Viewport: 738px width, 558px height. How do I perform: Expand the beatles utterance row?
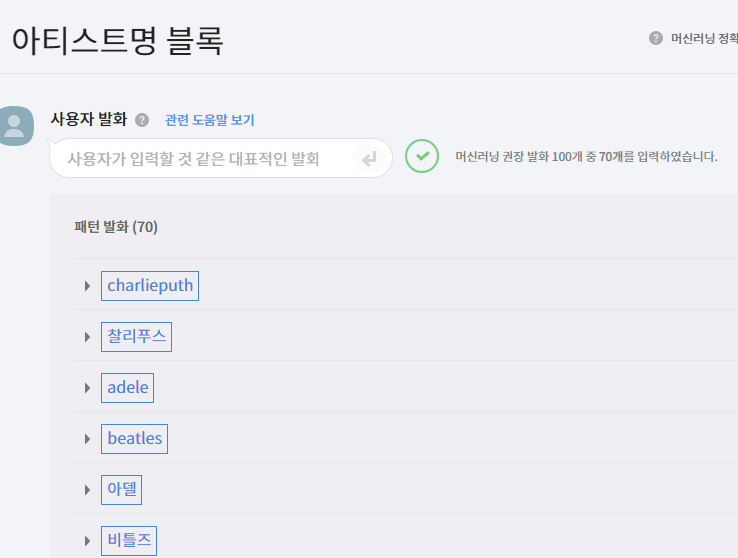[x=87, y=439]
